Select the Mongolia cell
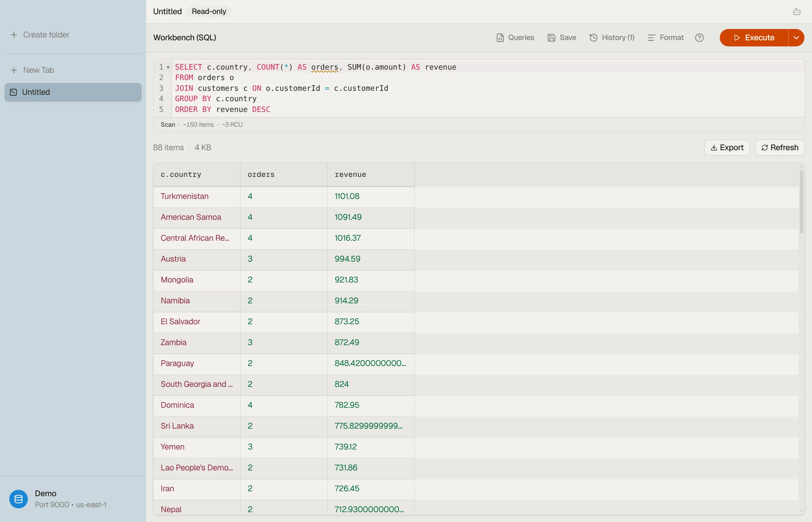This screenshot has height=522, width=812. [x=197, y=280]
